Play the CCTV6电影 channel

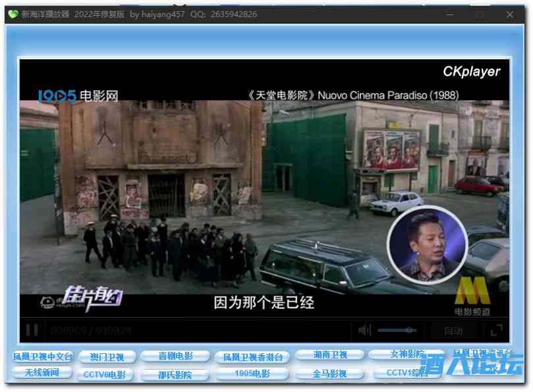coord(105,375)
